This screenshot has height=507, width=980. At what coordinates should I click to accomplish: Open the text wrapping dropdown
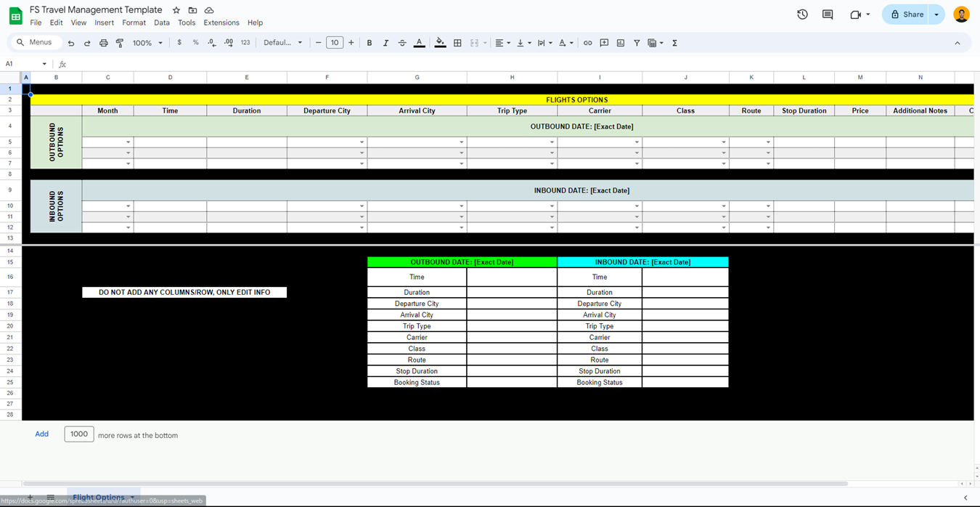(x=544, y=43)
